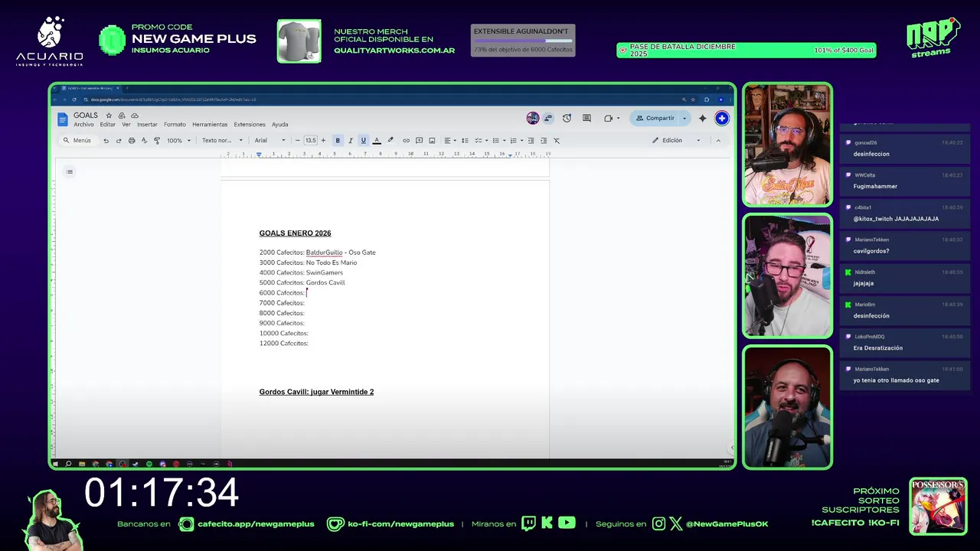Open the zoom 100% dropdown
980x551 pixels.
pyautogui.click(x=178, y=141)
